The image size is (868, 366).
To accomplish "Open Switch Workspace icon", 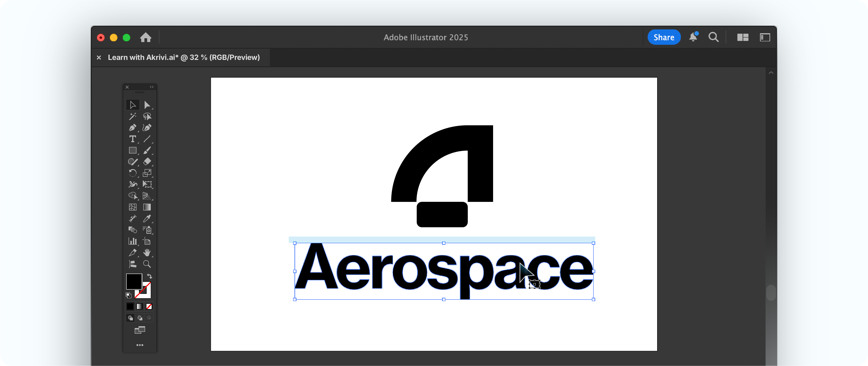I will pos(765,37).
